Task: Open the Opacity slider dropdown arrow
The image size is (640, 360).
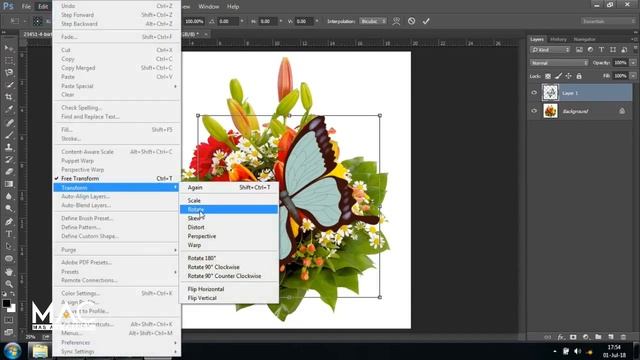Action: 633,63
